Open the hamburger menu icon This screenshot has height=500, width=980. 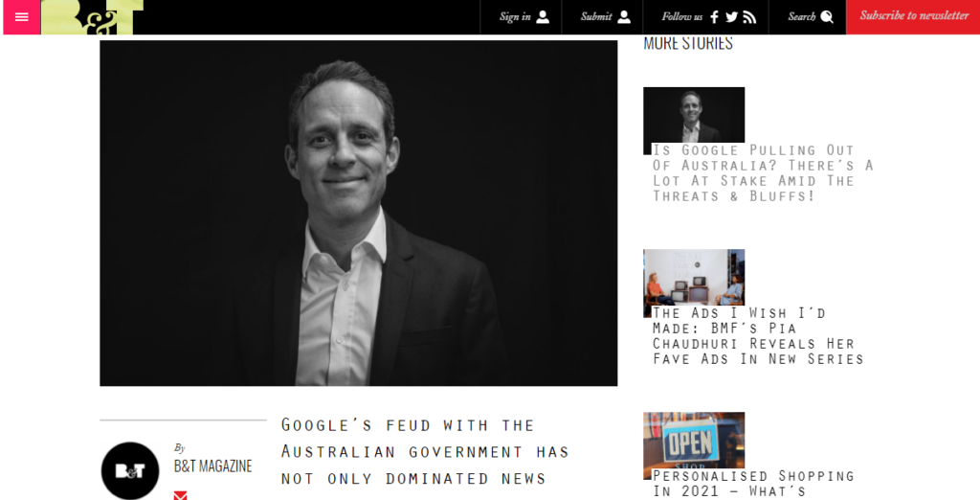(21, 17)
